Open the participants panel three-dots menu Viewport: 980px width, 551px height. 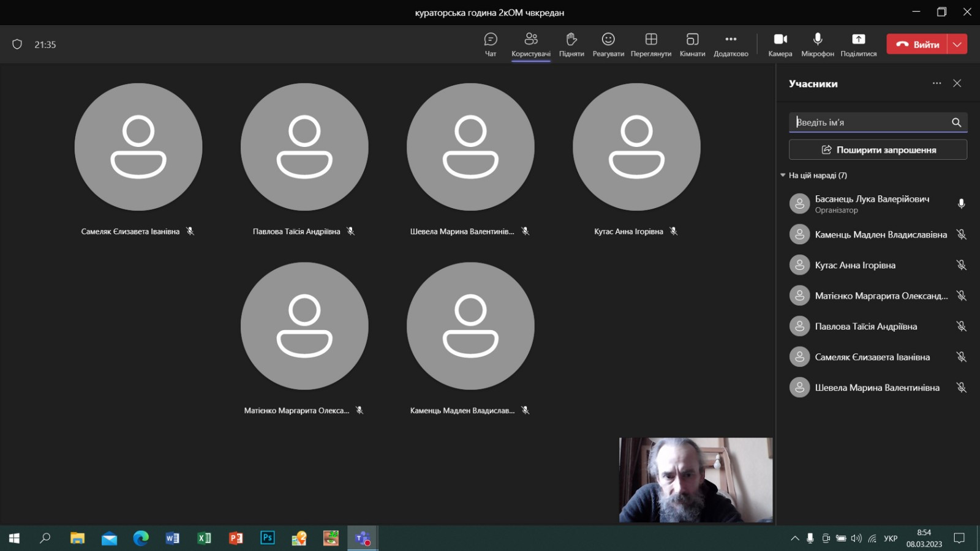(x=937, y=83)
